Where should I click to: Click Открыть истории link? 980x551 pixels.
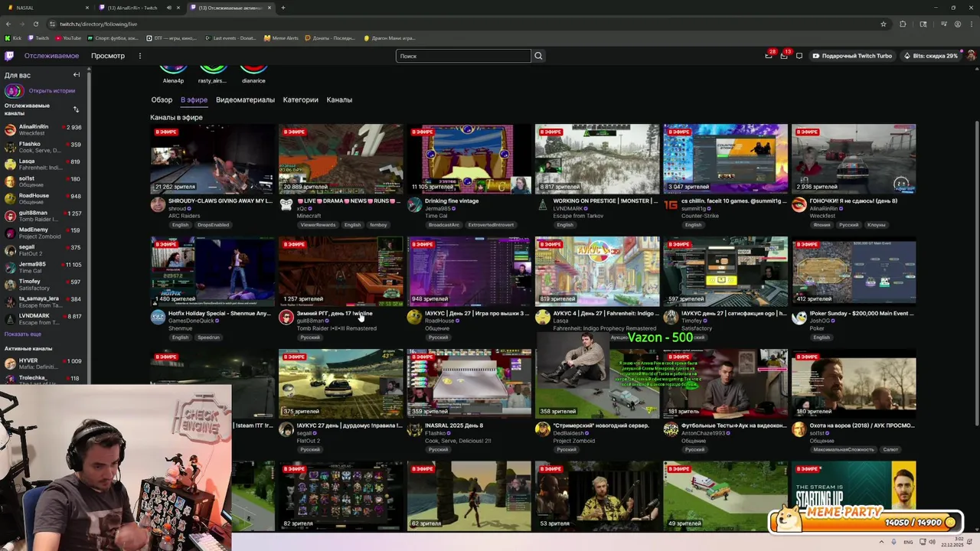click(52, 91)
